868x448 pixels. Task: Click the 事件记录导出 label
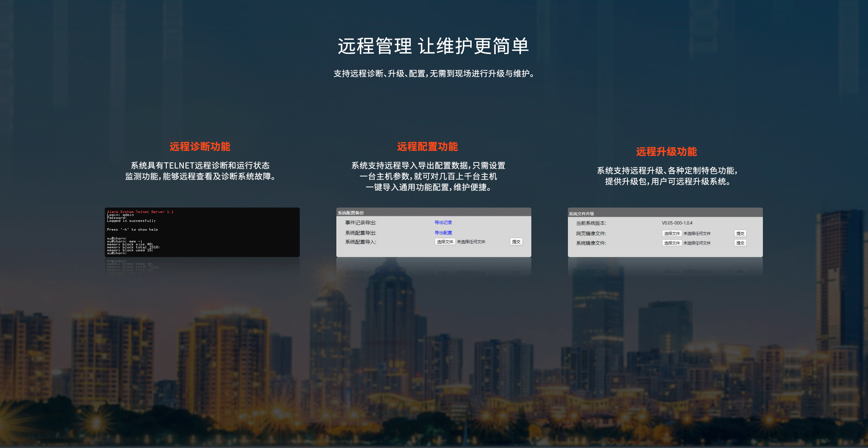[360, 223]
